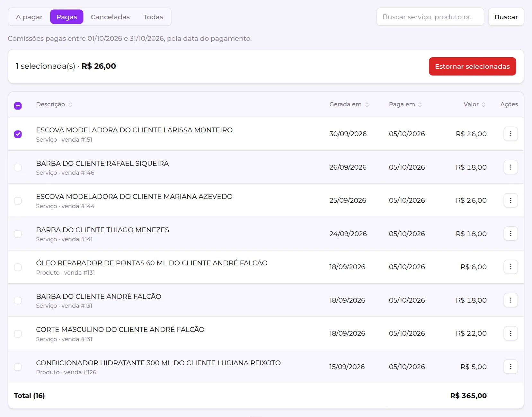Image resolution: width=532 pixels, height=417 pixels.
Task: Click the selected R$ 26,00 summary amount
Action: [99, 66]
